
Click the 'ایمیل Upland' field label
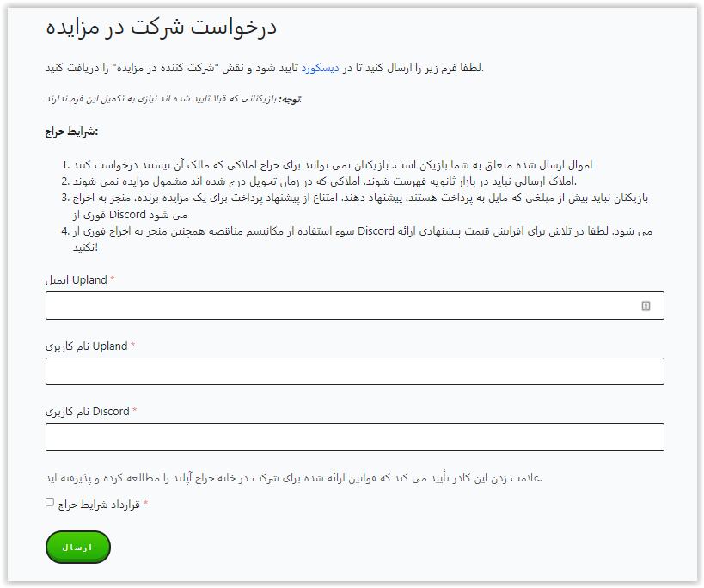(77, 280)
